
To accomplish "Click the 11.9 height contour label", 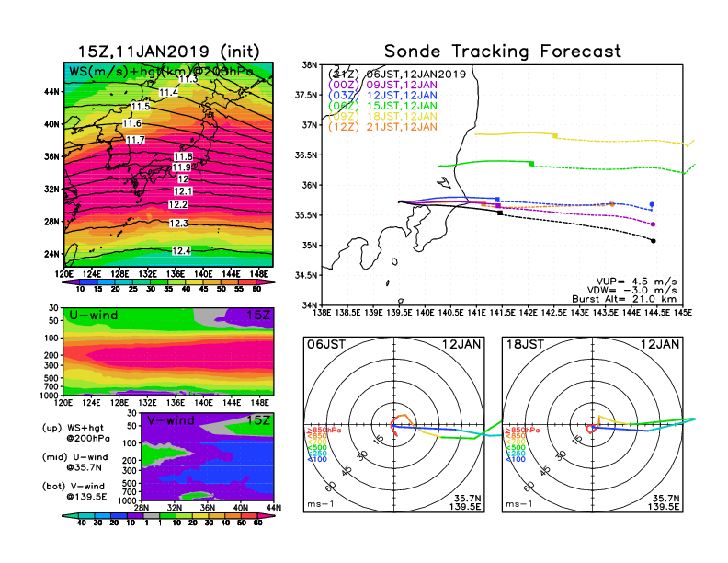I will [x=181, y=167].
